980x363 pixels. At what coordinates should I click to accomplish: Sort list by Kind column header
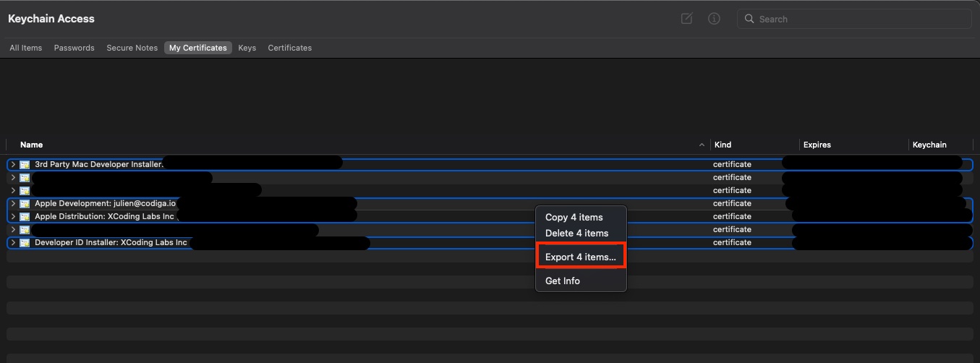coord(723,145)
